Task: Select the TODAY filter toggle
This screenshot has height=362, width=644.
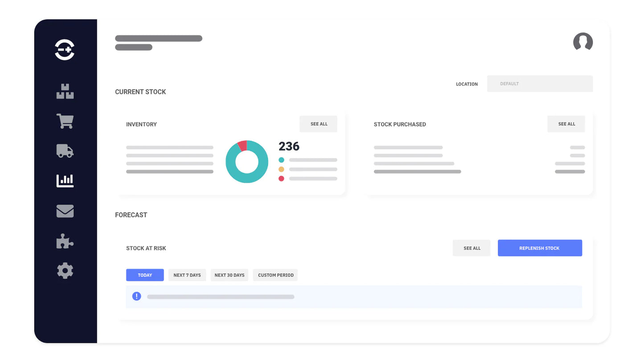Action: 144,275
